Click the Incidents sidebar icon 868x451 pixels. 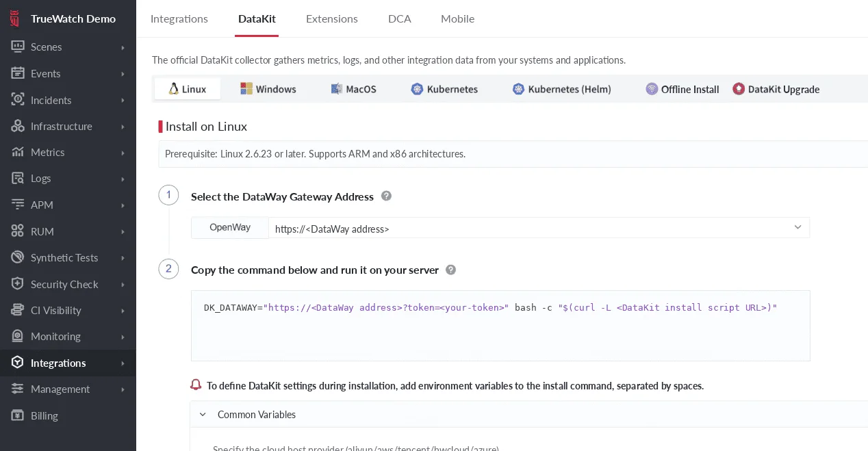click(x=18, y=100)
